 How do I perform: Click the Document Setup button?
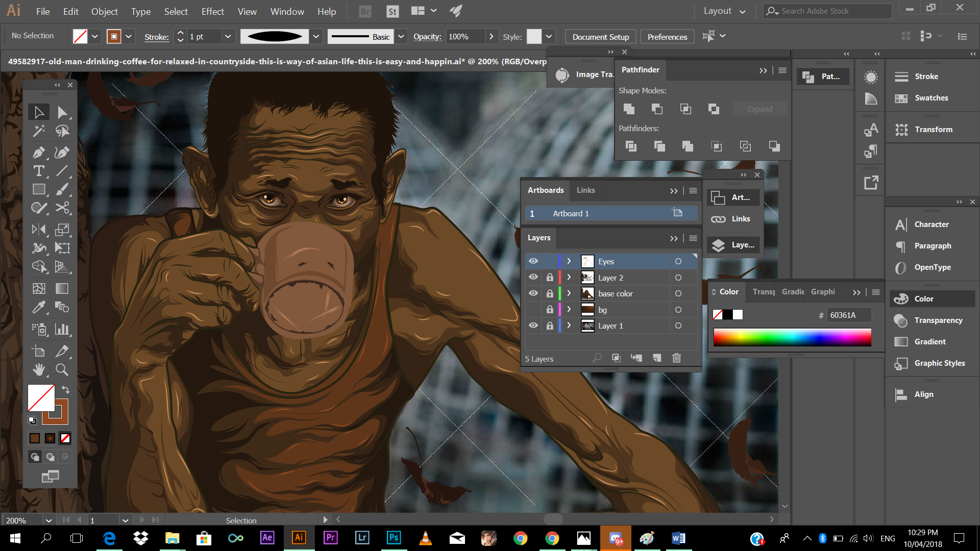click(x=600, y=37)
